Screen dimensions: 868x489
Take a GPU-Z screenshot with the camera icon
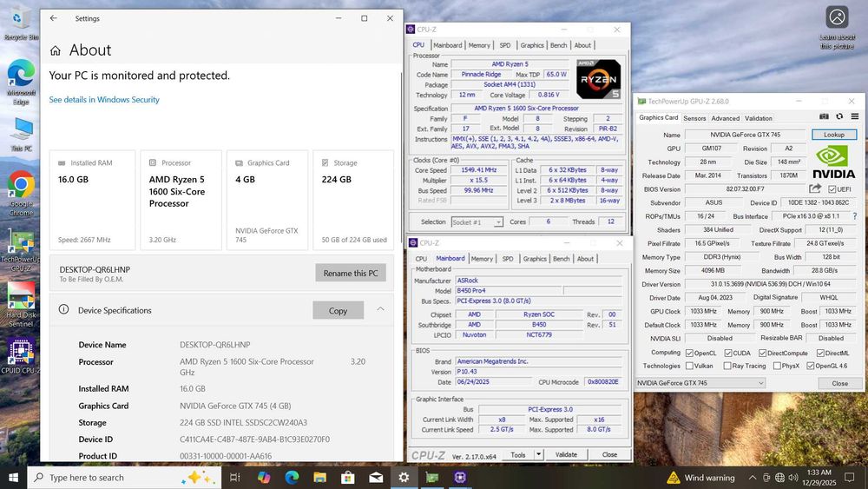[824, 116]
